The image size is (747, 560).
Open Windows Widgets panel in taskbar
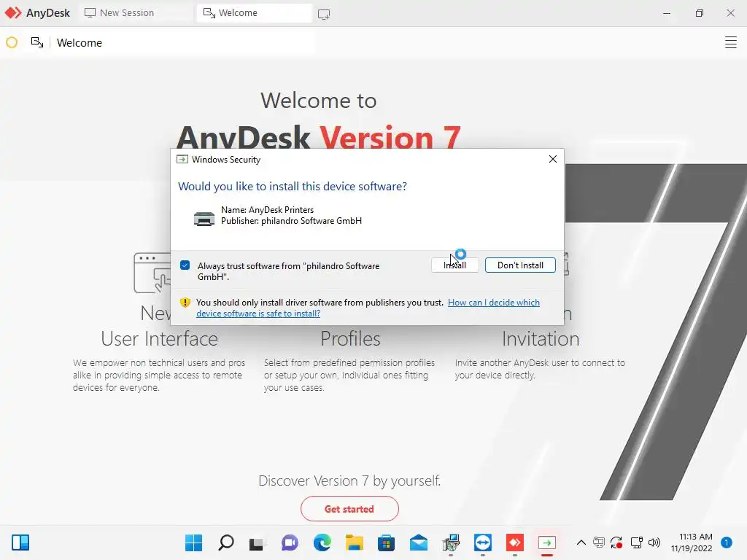20,542
